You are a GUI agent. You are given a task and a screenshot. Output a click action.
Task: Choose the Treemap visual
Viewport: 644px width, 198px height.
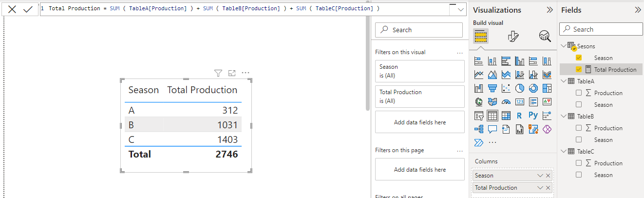[547, 88]
